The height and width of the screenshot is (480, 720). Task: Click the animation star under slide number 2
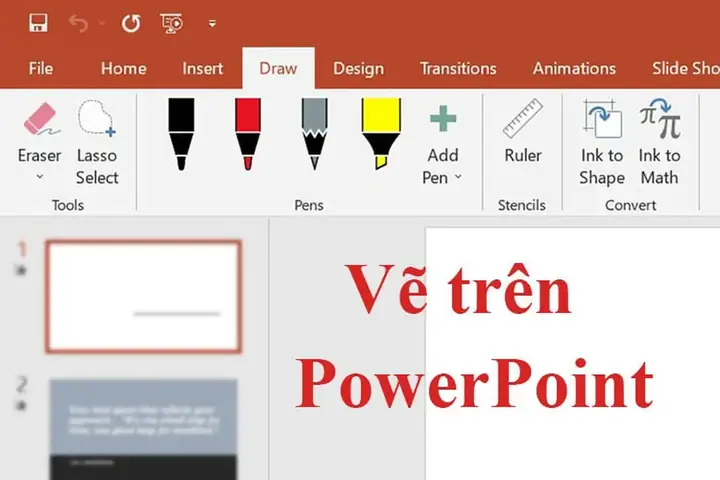21,406
